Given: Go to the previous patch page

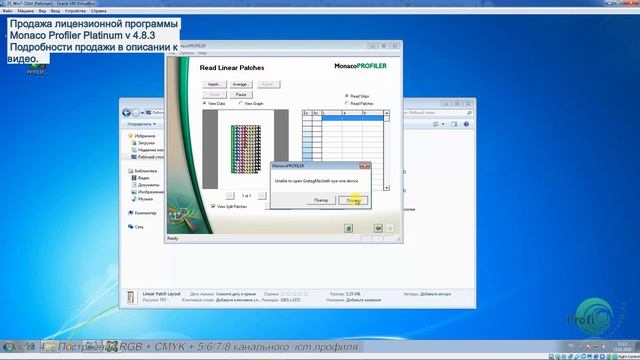Looking at the screenshot, I should click(230, 196).
